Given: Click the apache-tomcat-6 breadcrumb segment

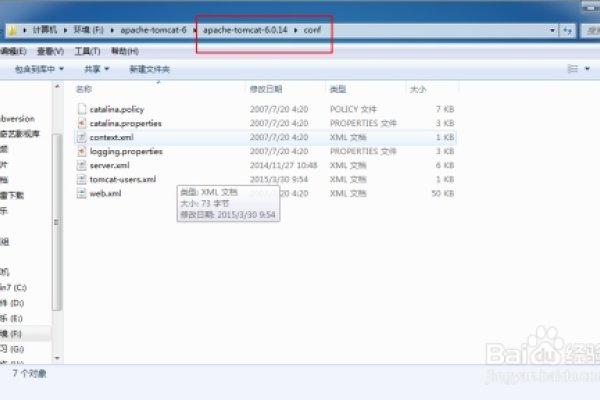Looking at the screenshot, I should pos(153,30).
